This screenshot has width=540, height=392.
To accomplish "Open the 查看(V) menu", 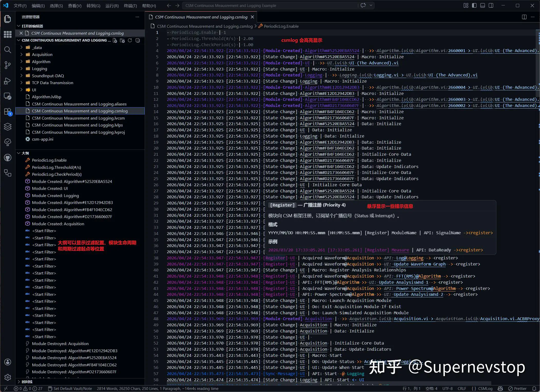I will pyautogui.click(x=75, y=6).
